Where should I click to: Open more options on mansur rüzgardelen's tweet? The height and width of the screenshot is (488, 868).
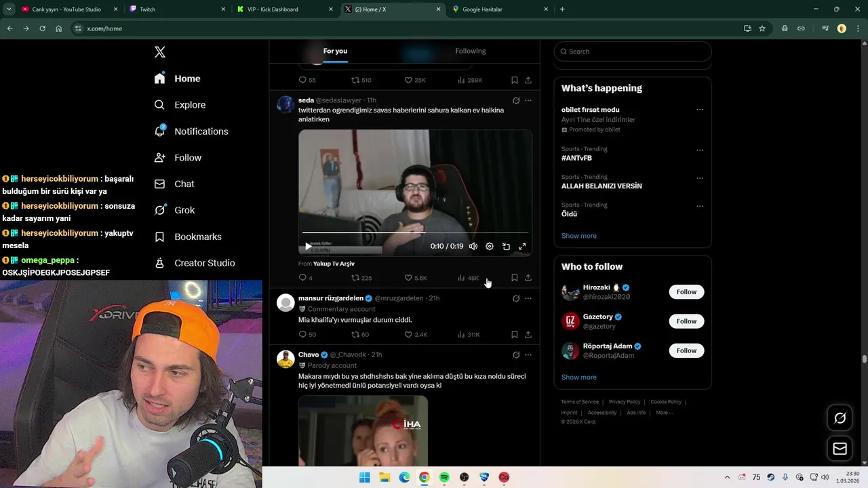[x=528, y=298]
